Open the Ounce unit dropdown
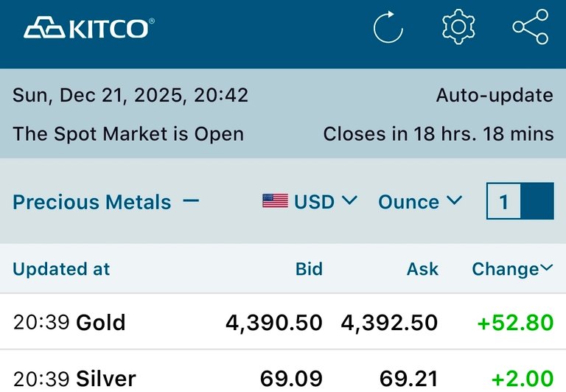 420,201
